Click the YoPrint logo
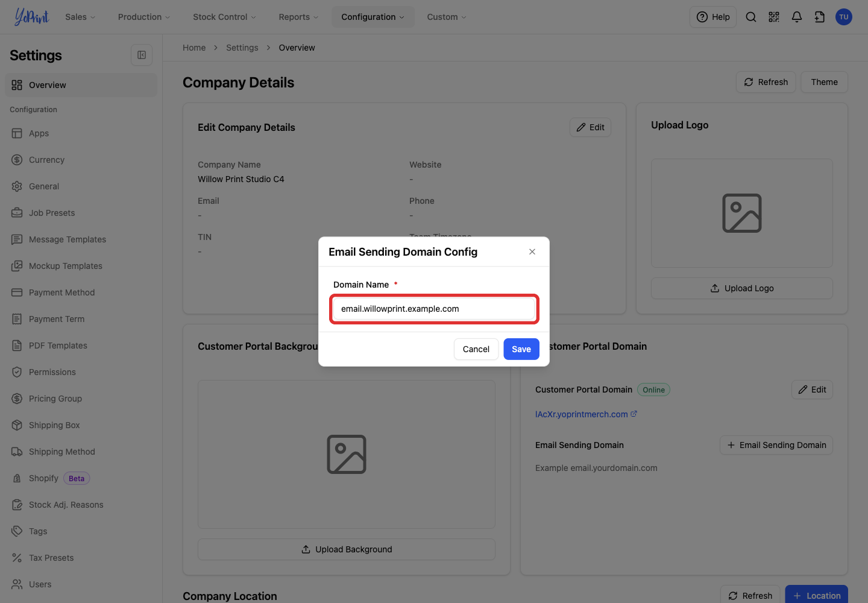Screen dimensions: 868x603 tap(31, 17)
